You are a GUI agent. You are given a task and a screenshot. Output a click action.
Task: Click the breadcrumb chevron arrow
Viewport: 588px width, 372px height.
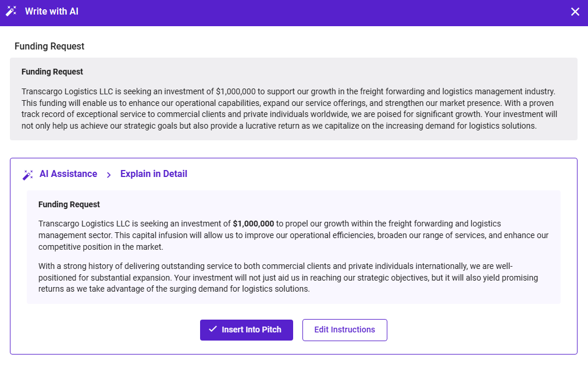click(x=109, y=175)
